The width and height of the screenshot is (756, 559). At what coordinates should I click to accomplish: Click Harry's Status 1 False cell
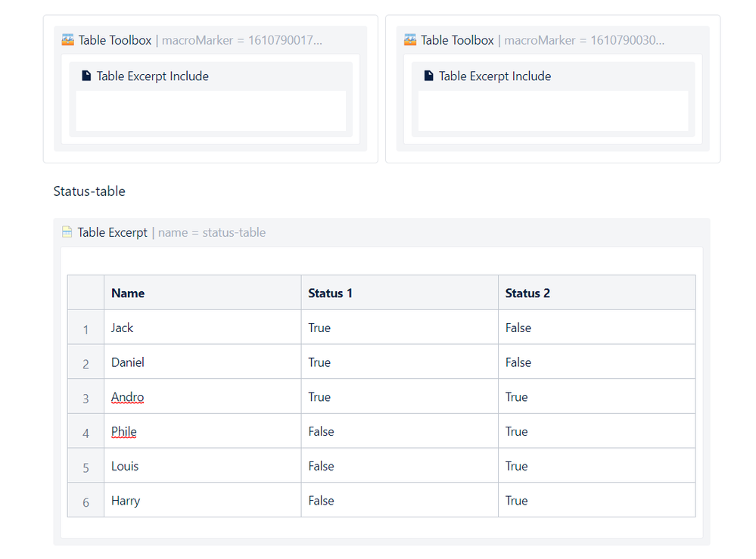pyautogui.click(x=400, y=501)
